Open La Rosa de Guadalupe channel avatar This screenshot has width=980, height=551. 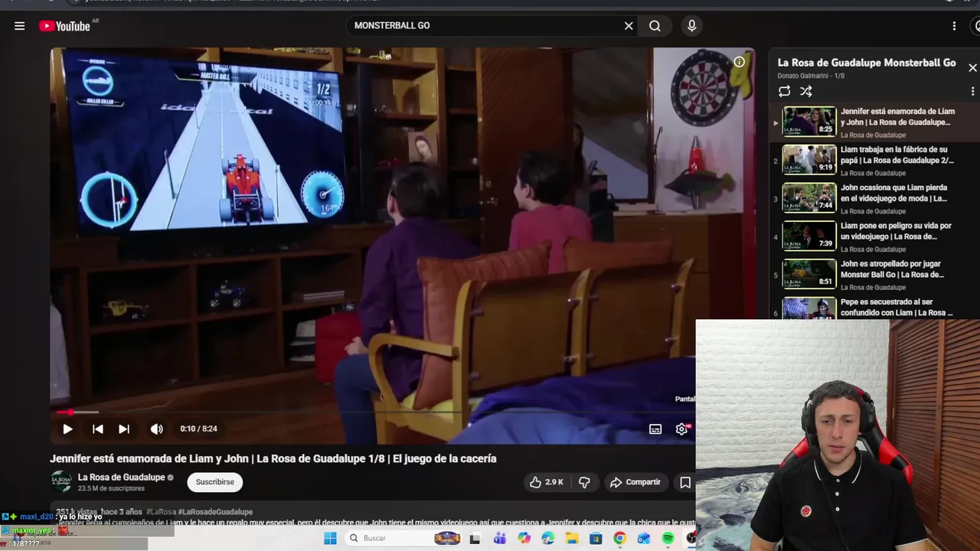tap(61, 481)
